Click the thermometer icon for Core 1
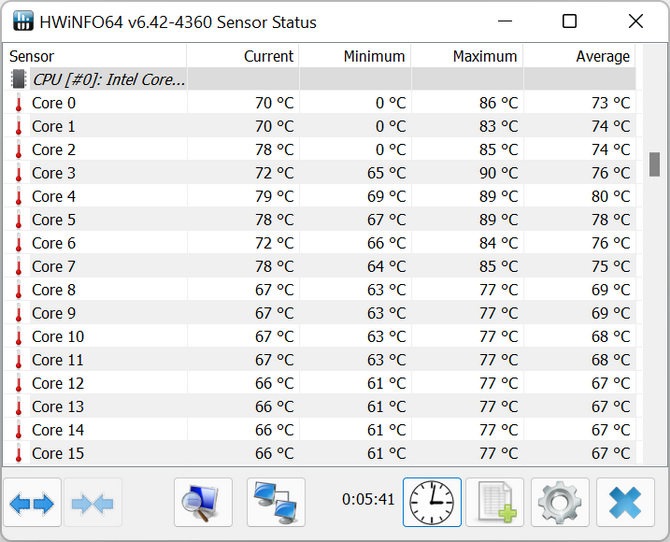The image size is (670, 542). coord(18,127)
